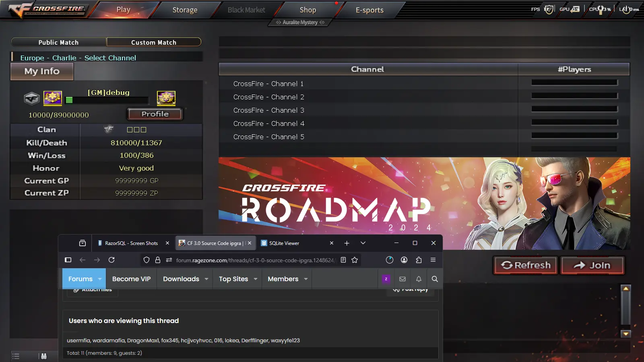Viewport: 644px width, 362px height.
Task: List all browser tabs chevron
Action: tap(363, 243)
